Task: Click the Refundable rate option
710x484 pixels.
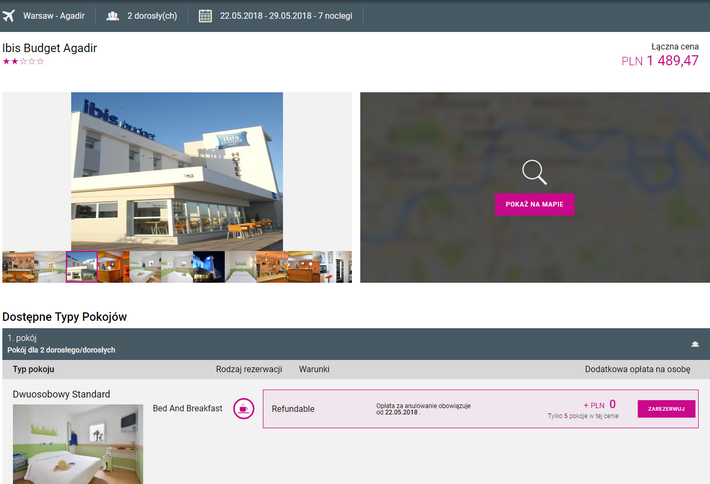Action: click(x=293, y=409)
